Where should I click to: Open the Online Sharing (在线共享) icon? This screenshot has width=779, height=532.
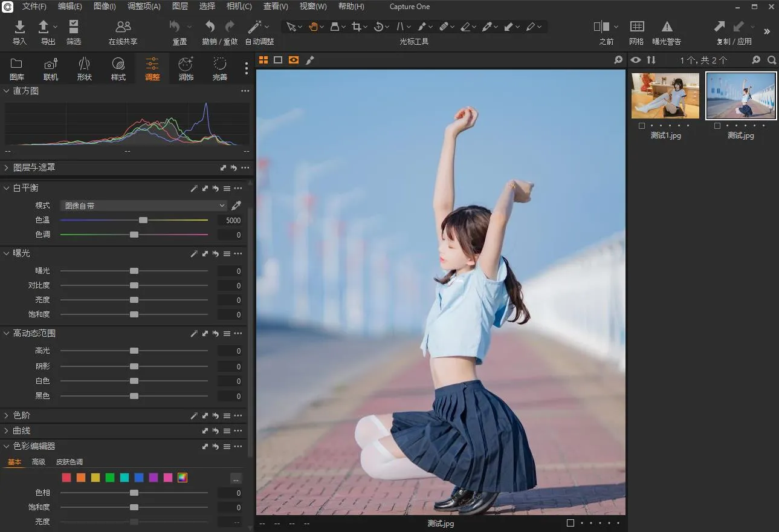click(x=123, y=27)
